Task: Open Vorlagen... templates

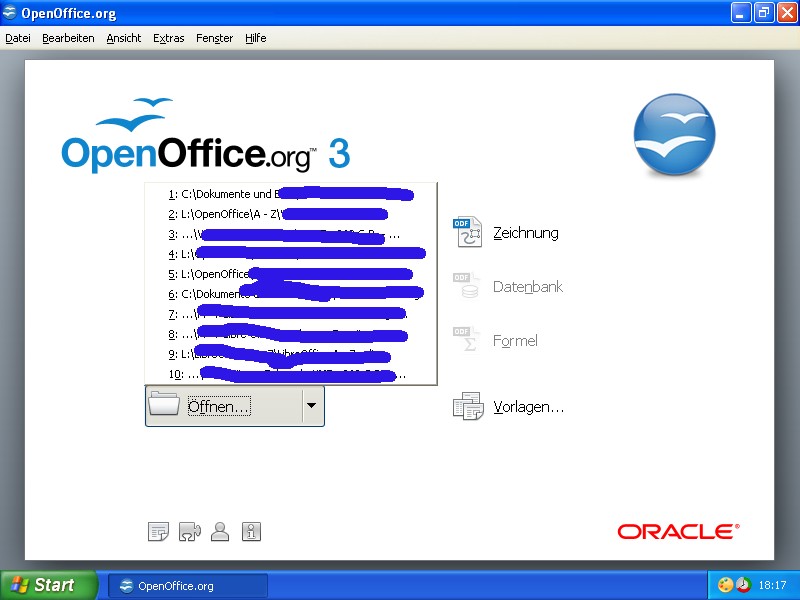Action: [x=529, y=407]
